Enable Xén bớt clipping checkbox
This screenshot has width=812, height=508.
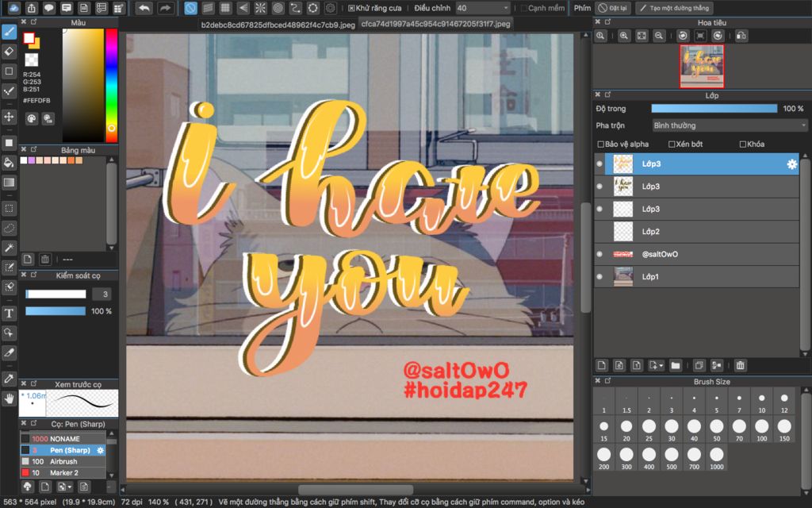pos(672,144)
